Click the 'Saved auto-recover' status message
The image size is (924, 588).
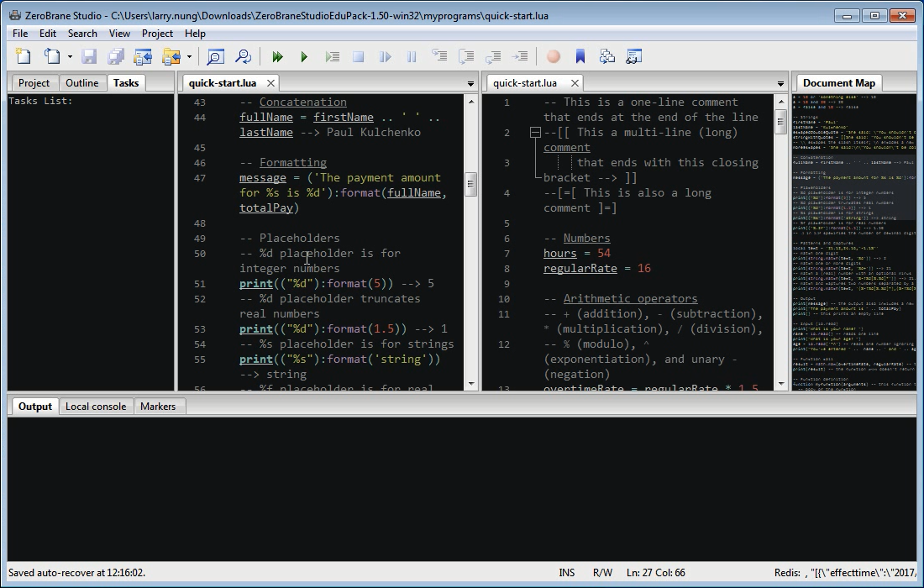click(76, 573)
